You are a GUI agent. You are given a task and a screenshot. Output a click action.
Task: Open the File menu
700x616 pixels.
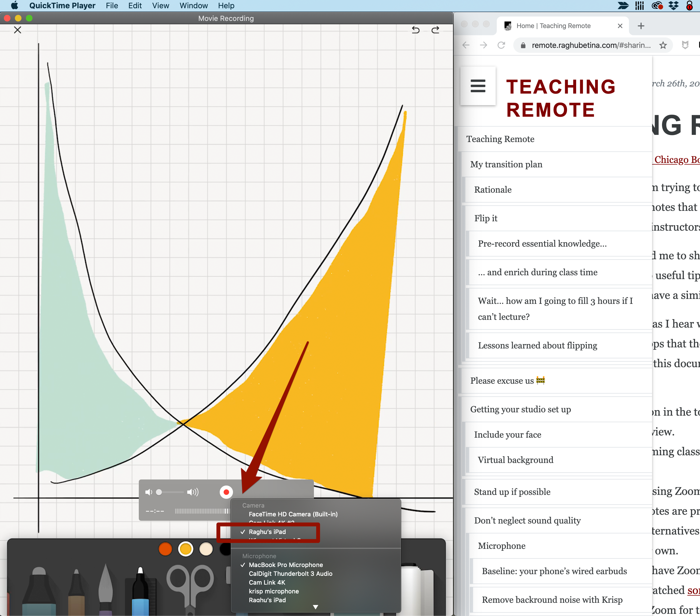pyautogui.click(x=112, y=6)
